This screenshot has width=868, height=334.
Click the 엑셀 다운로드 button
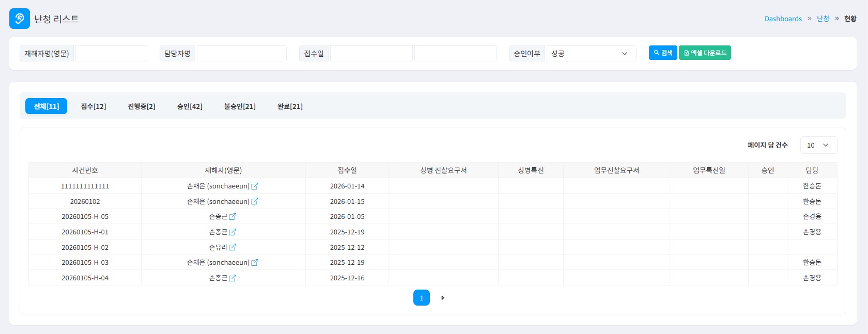(705, 53)
